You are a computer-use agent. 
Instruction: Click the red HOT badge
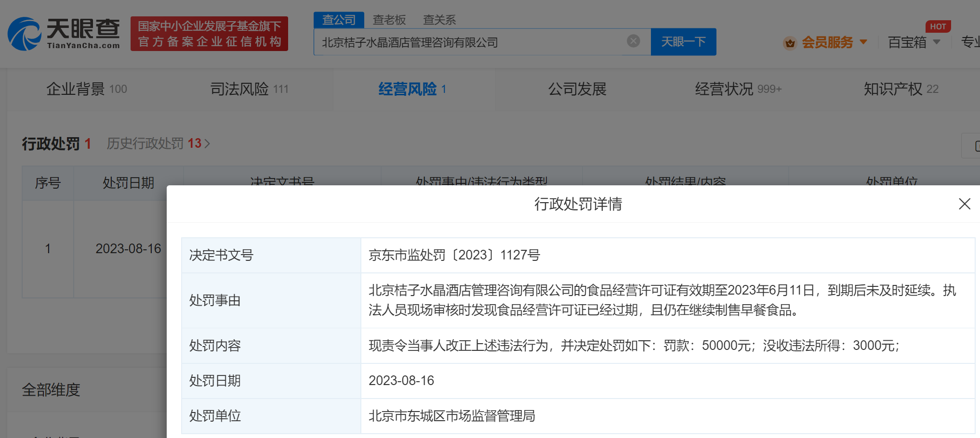[x=938, y=26]
